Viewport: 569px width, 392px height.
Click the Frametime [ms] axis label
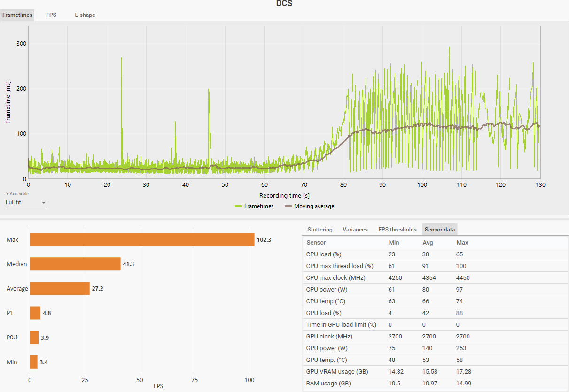(x=8, y=102)
